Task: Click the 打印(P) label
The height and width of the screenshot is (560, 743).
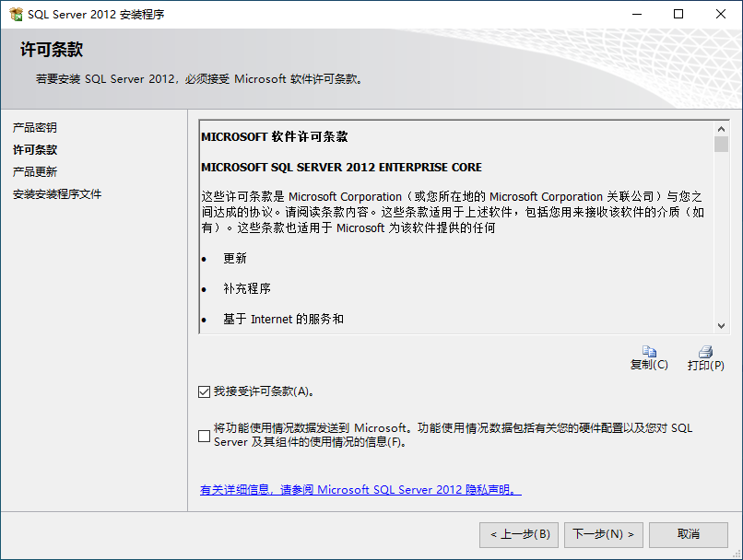Action: [705, 365]
